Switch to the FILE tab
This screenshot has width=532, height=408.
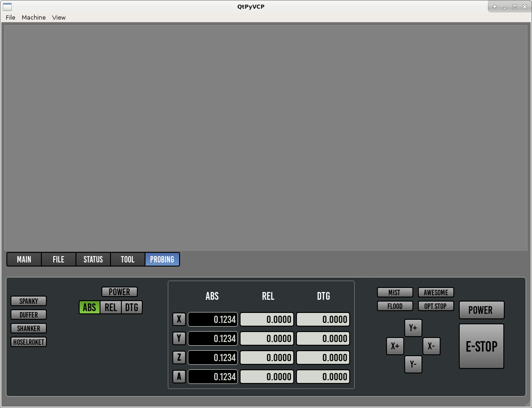pyautogui.click(x=58, y=259)
